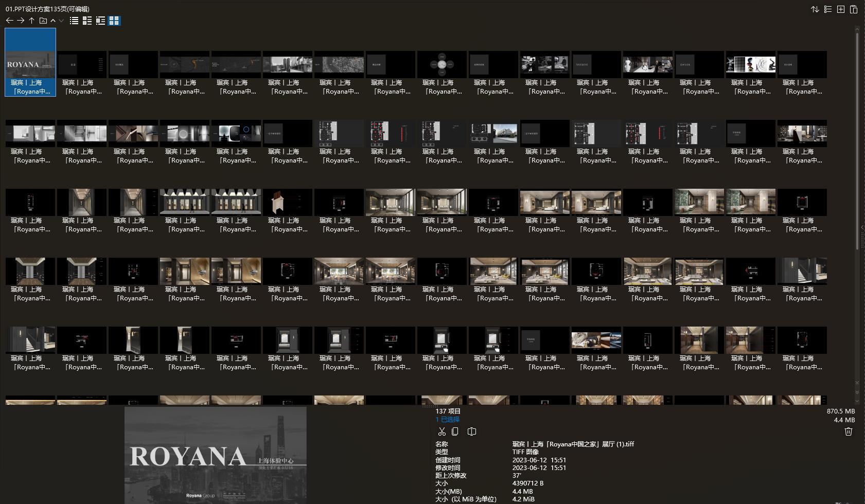The image size is (865, 504).
Task: Click the back navigation arrow
Action: (x=9, y=21)
